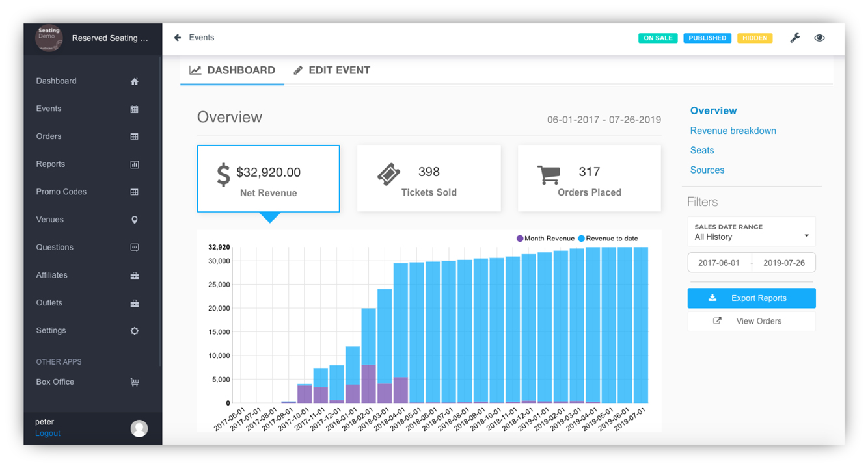This screenshot has height=468, width=868.
Task: Click the Reports chart icon in sidebar
Action: pos(134,164)
